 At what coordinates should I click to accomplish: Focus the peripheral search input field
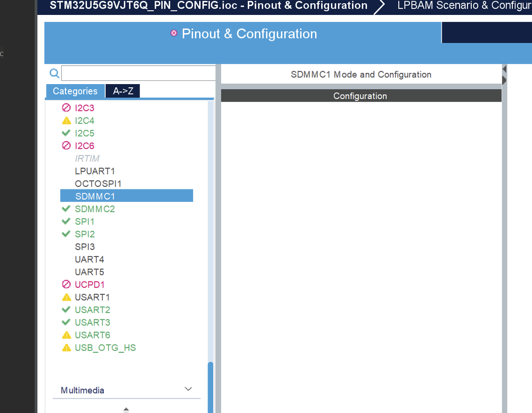(x=138, y=73)
